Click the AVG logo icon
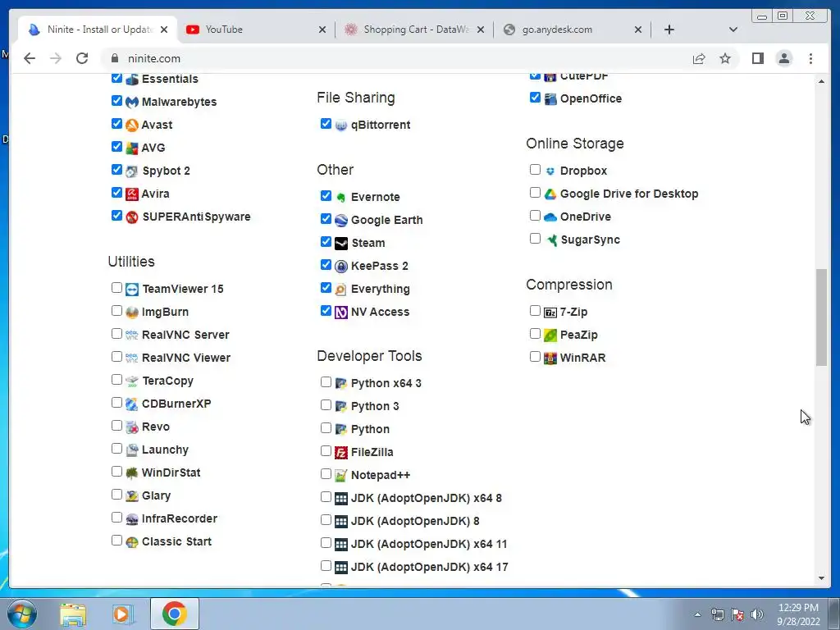 point(132,148)
